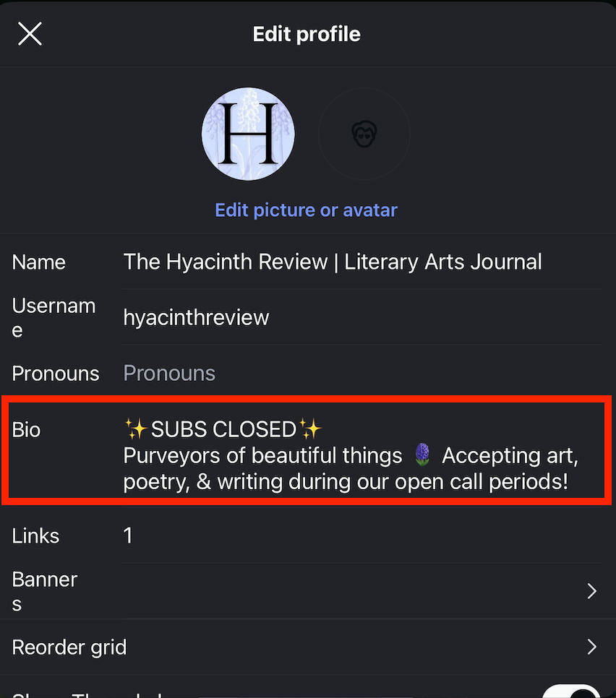Tap the Reorder grid label

pyautogui.click(x=69, y=647)
